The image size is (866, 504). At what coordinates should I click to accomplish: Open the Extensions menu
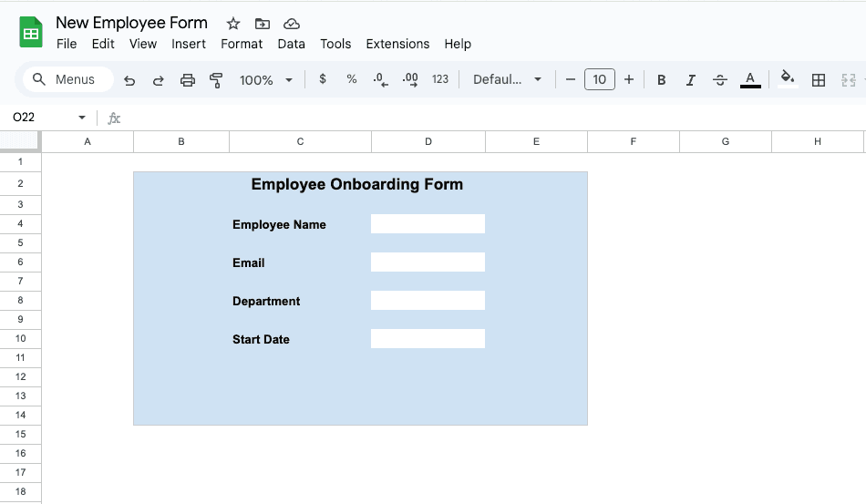pos(397,44)
